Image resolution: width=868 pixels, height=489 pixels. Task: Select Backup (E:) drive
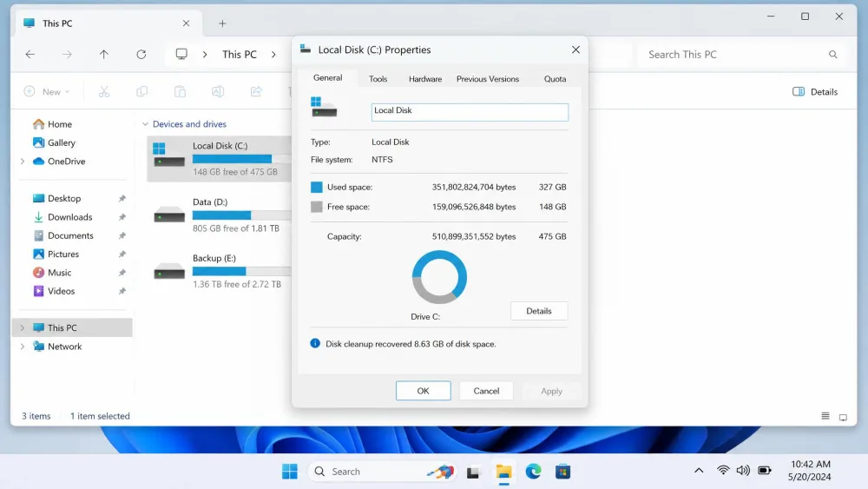220,271
